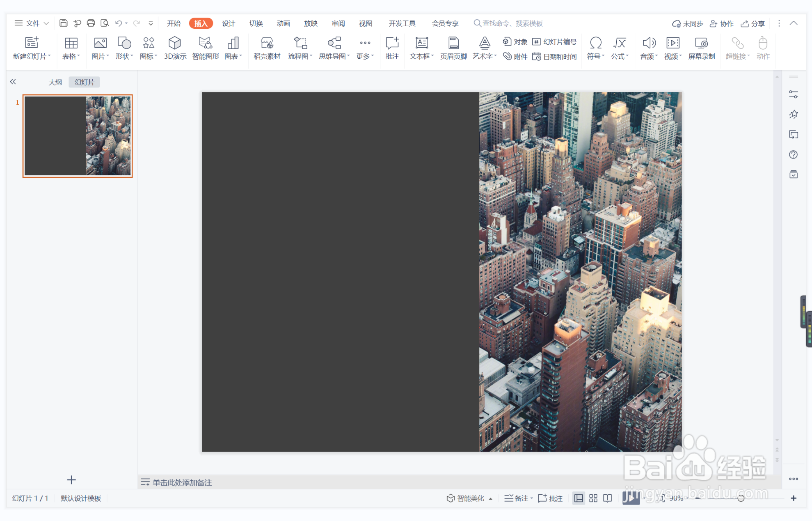Viewport: 812px width, 521px height.
Task: Start 屏幕录制 screen recording
Action: [701, 48]
